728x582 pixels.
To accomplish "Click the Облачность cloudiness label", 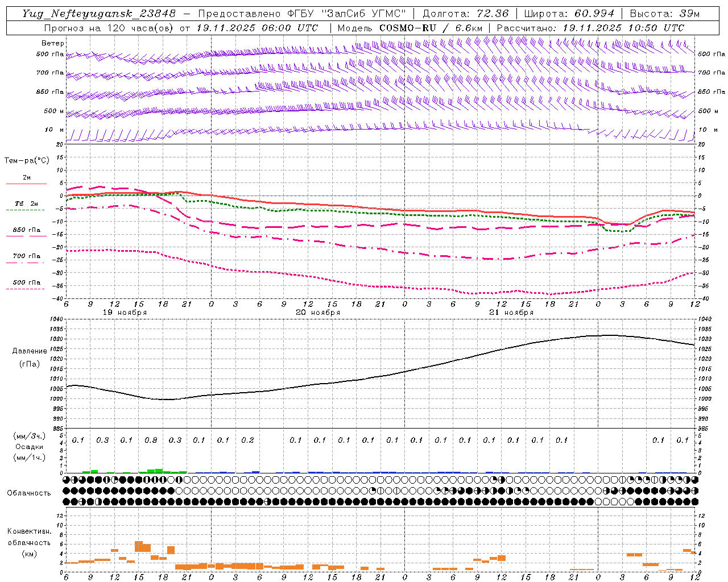I will tap(29, 493).
